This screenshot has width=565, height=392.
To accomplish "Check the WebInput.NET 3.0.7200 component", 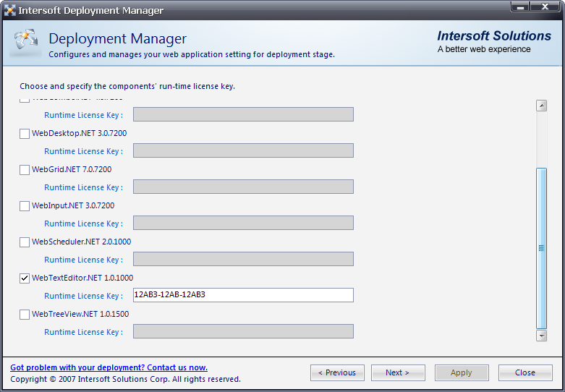I will click(x=25, y=206).
